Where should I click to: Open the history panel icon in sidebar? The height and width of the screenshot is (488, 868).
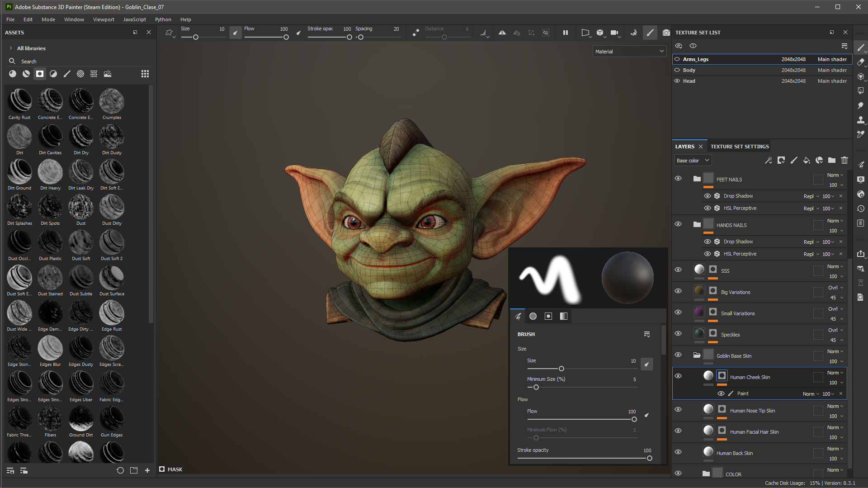(x=860, y=209)
